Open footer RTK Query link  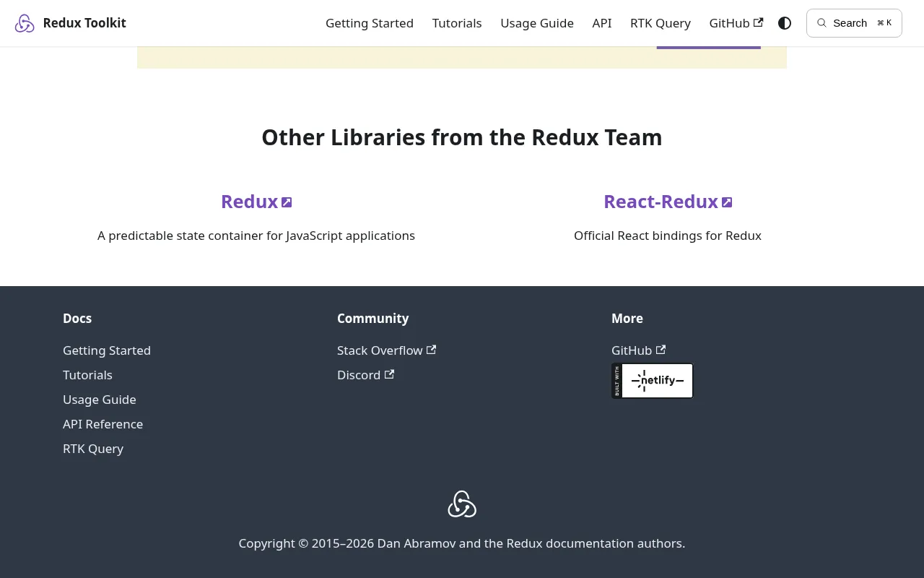[x=93, y=449]
